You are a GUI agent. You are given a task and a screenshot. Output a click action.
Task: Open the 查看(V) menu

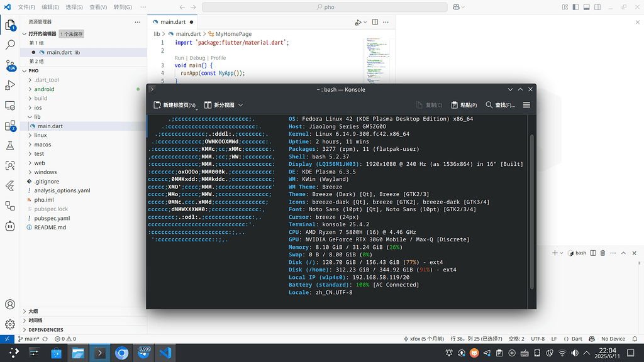pyautogui.click(x=98, y=7)
